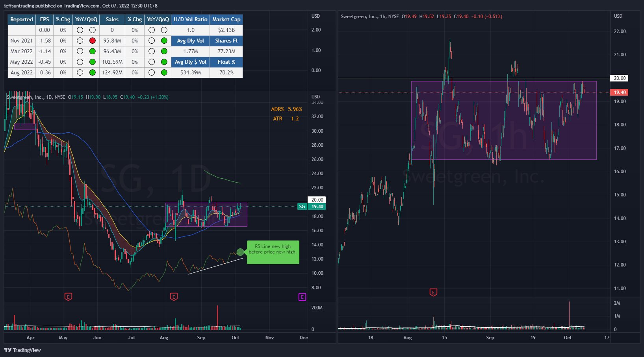Select the Avg Dly Vol header cell
Screen dimensions: 644x357
coord(190,41)
